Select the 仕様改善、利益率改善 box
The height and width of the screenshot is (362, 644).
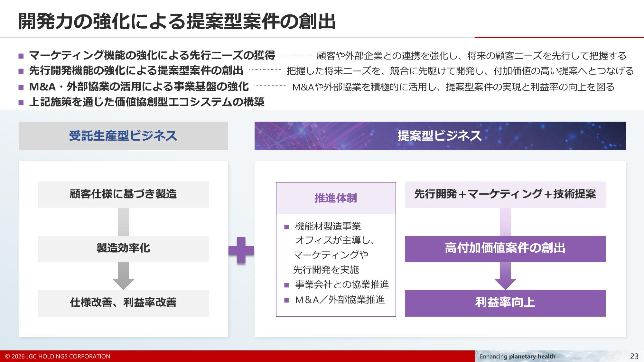(x=123, y=303)
